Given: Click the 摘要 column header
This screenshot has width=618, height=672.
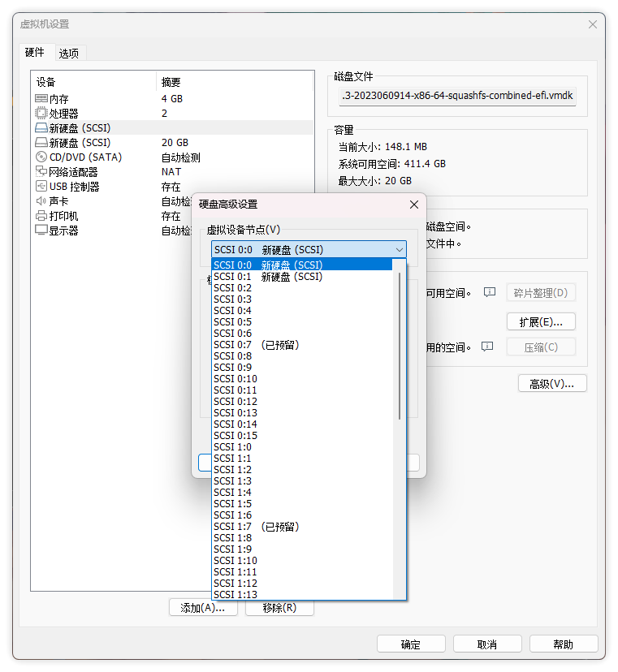Looking at the screenshot, I should point(235,82).
